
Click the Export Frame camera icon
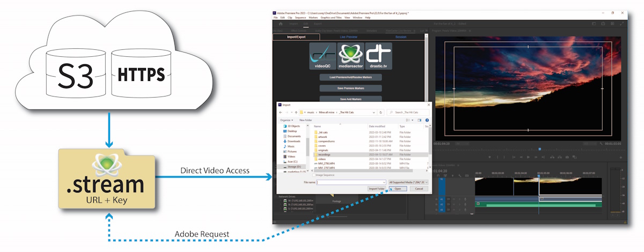click(567, 157)
